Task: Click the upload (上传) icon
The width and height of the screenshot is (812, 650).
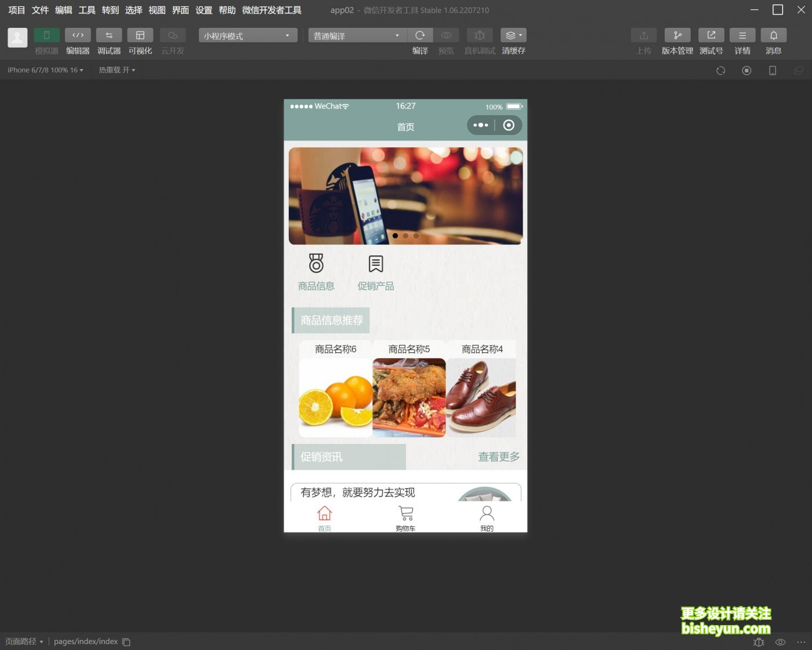Action: click(644, 35)
